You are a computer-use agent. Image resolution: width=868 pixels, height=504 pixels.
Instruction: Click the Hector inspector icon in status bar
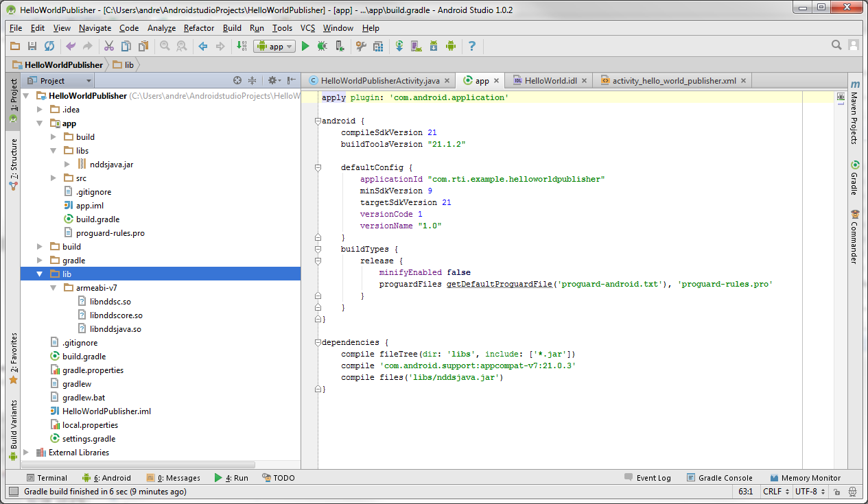852,492
